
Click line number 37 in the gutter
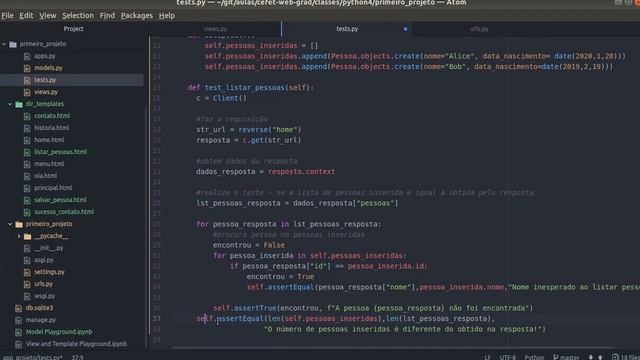coord(157,318)
